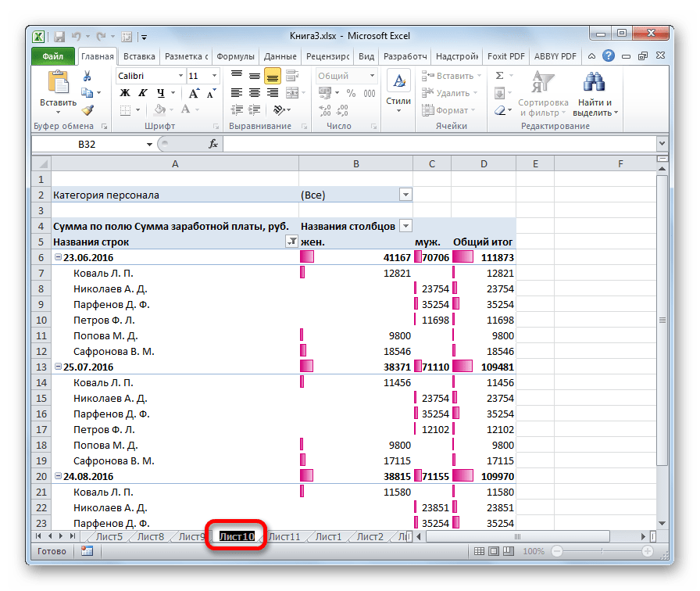700x591 pixels.
Task: Click the insert function fx icon
Action: [212, 144]
